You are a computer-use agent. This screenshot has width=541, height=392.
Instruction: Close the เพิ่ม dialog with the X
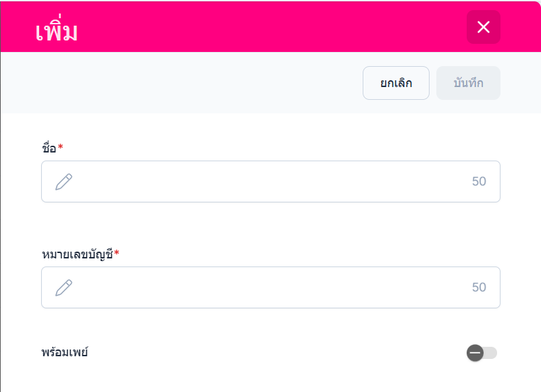(483, 27)
